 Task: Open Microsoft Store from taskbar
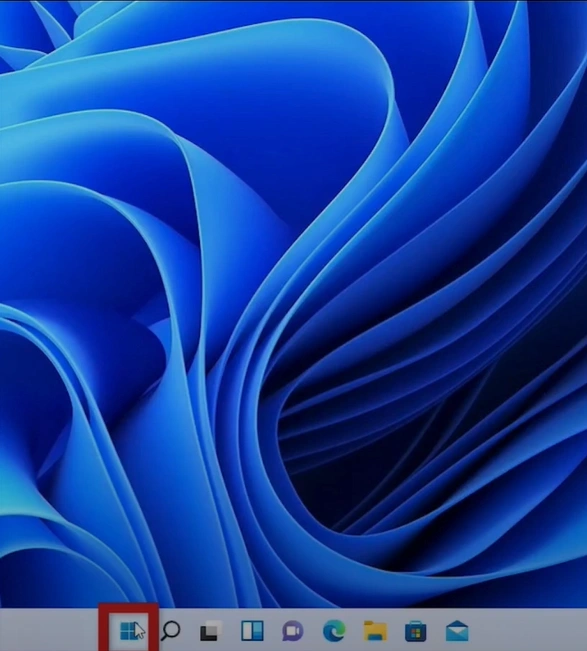point(416,631)
